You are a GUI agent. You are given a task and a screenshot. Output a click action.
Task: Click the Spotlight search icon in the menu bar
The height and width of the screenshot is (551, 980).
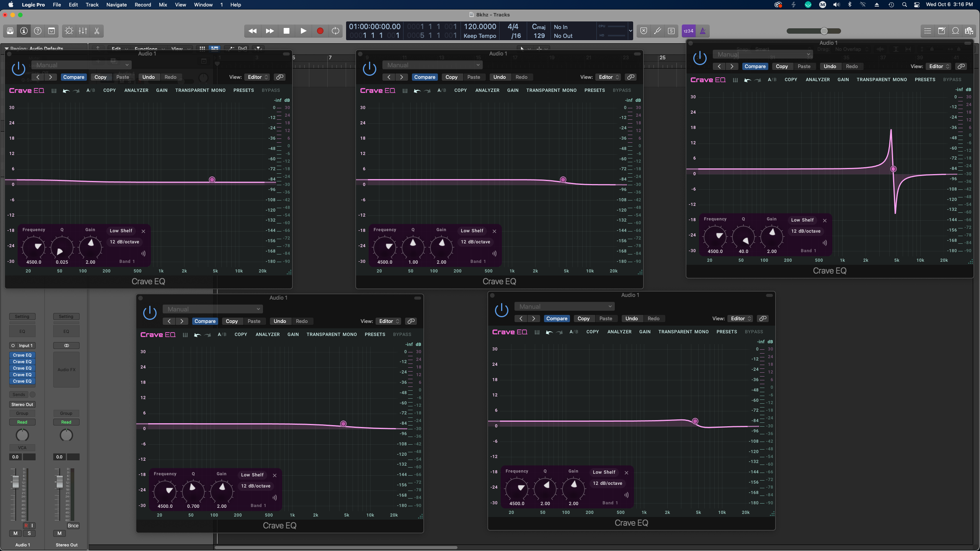pos(905,5)
